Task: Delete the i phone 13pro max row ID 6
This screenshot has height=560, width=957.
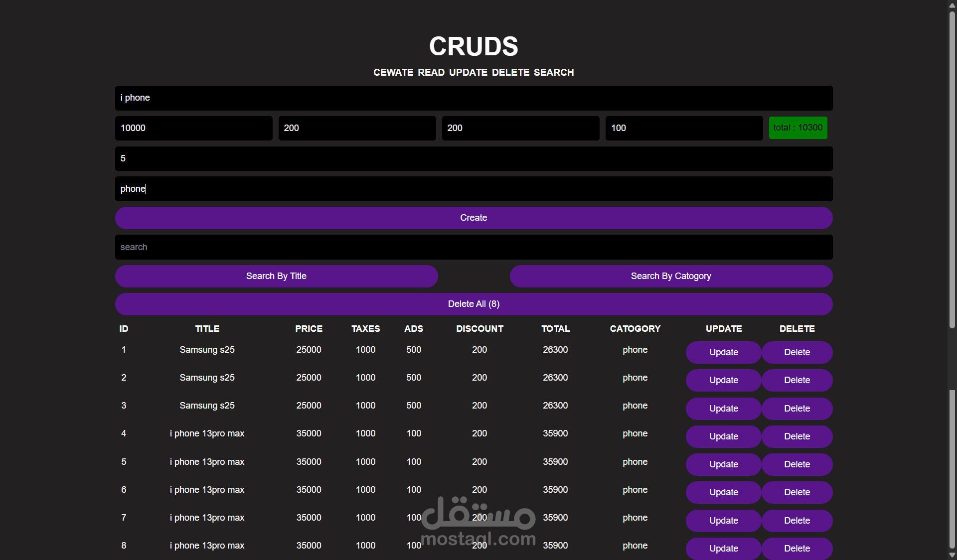Action: [797, 492]
